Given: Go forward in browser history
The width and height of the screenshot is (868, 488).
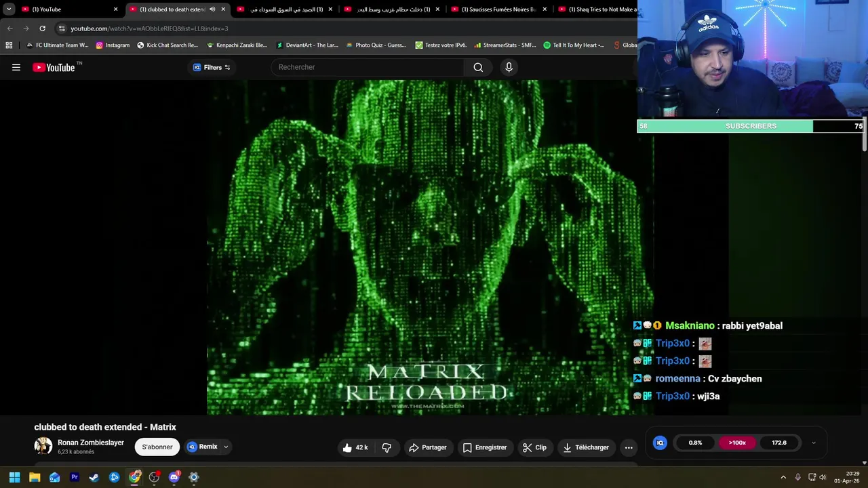Looking at the screenshot, I should [x=26, y=28].
